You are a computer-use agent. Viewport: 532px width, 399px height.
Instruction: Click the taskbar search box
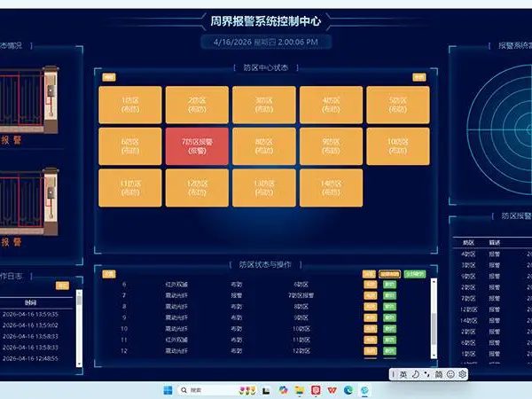(x=217, y=390)
